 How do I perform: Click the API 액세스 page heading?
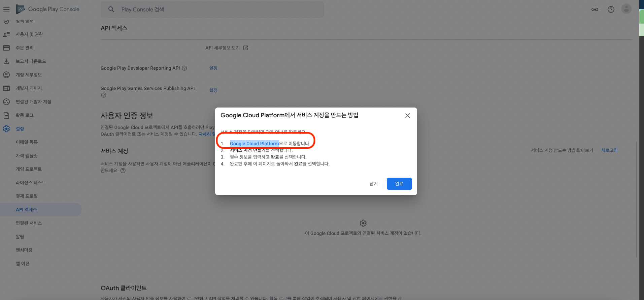click(114, 28)
